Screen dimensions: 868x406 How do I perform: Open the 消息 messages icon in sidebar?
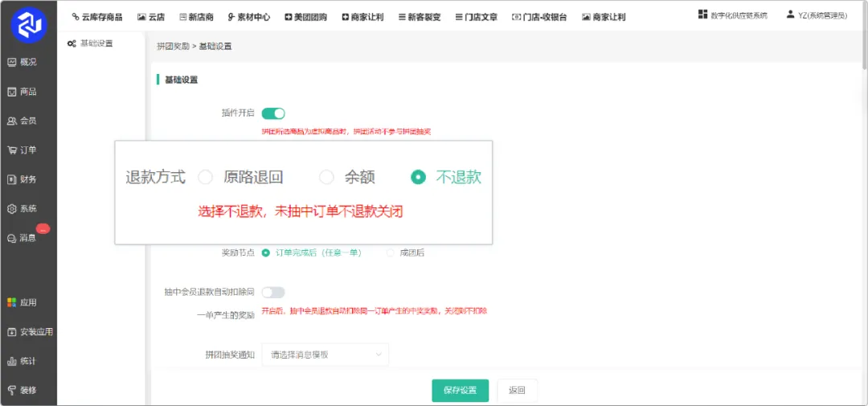tap(11, 239)
